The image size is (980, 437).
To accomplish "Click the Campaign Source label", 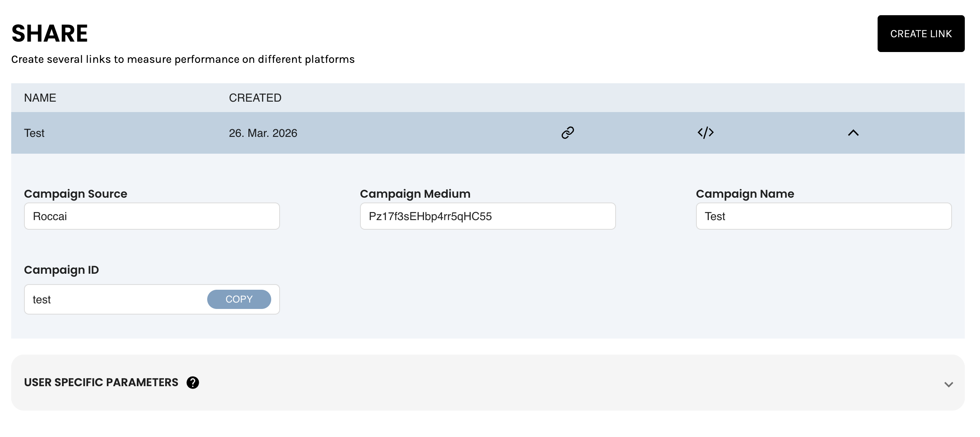I will tap(76, 194).
